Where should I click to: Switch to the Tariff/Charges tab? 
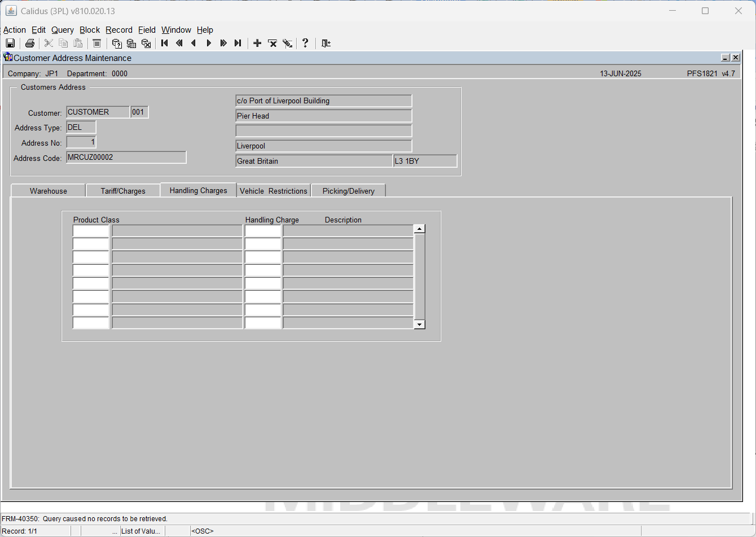coord(123,191)
